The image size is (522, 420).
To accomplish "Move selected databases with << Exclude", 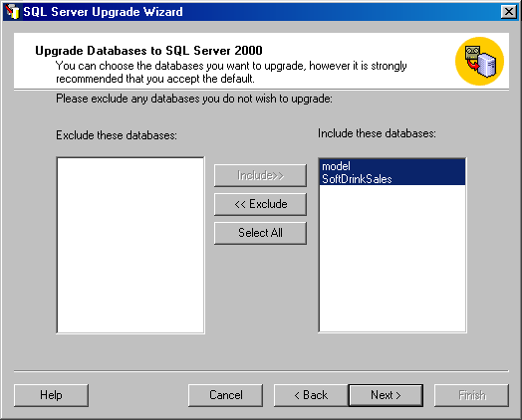I will pyautogui.click(x=260, y=204).
